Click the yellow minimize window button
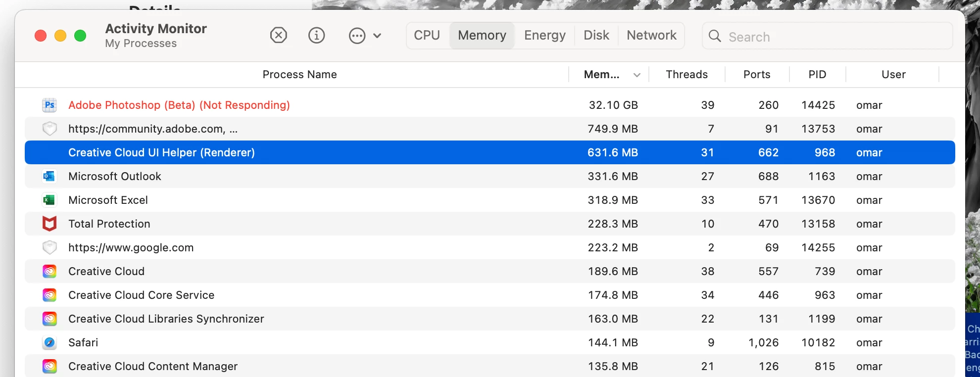The width and height of the screenshot is (980, 377). click(60, 36)
